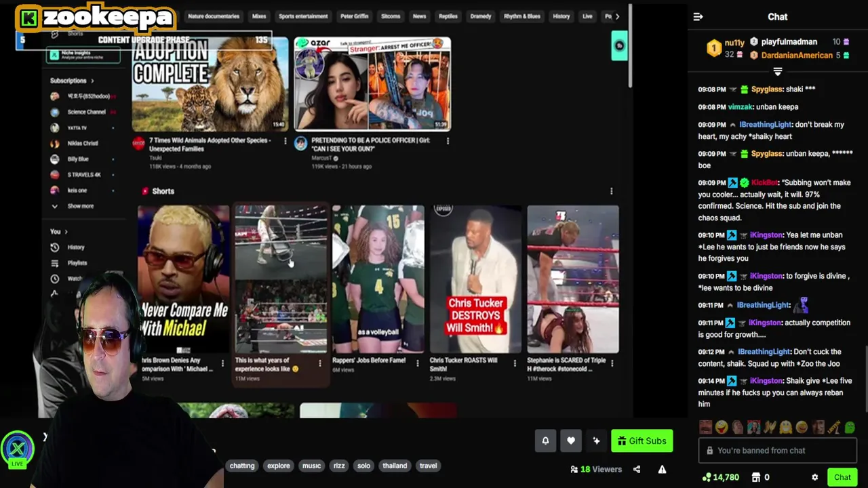Viewport: 868px width, 488px height.
Task: Open the channel points 14,780 balance
Action: tap(721, 477)
